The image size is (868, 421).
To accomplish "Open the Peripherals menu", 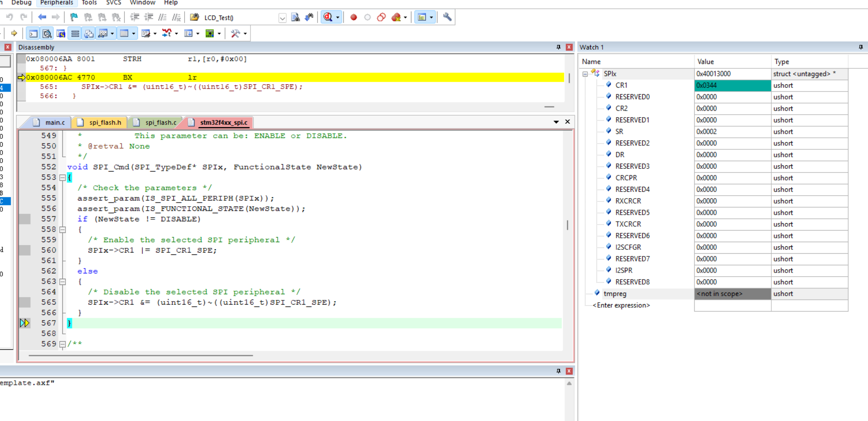I will point(57,3).
